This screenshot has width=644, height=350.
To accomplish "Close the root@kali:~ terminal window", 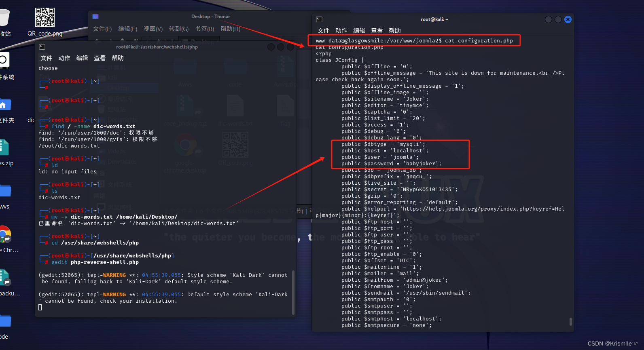I will (568, 19).
